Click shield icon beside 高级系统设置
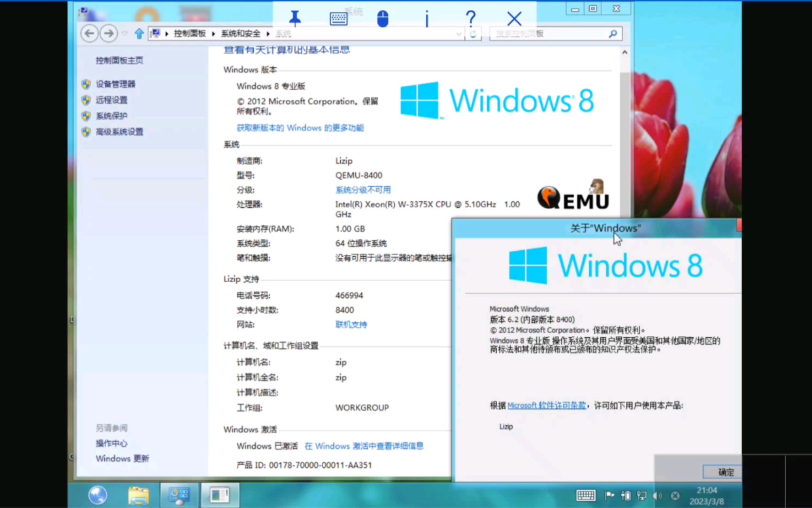 pyautogui.click(x=86, y=132)
